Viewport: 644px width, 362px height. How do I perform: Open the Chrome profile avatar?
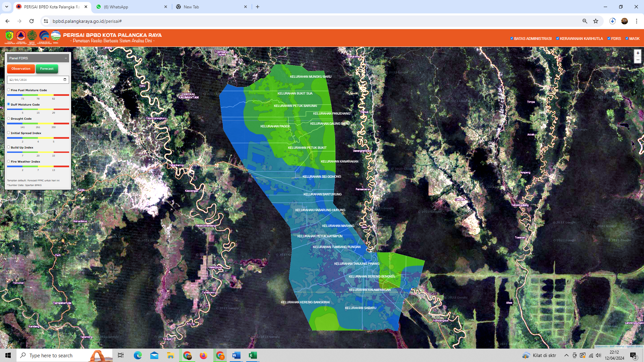tap(625, 21)
